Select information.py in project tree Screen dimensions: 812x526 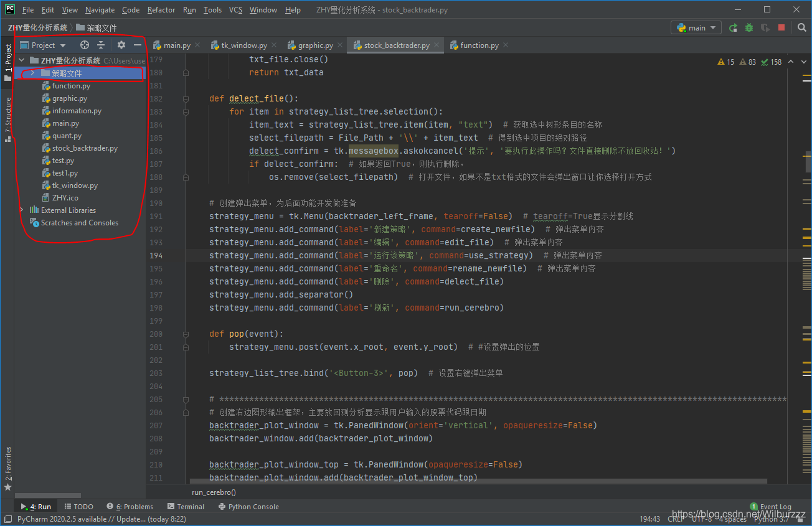(x=76, y=111)
